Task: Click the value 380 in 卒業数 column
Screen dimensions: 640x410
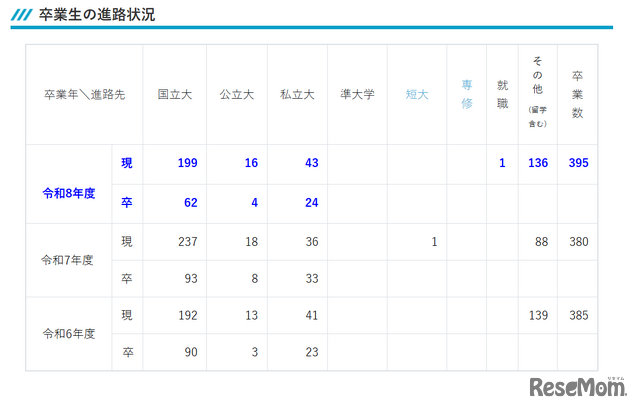Action: pos(579,242)
